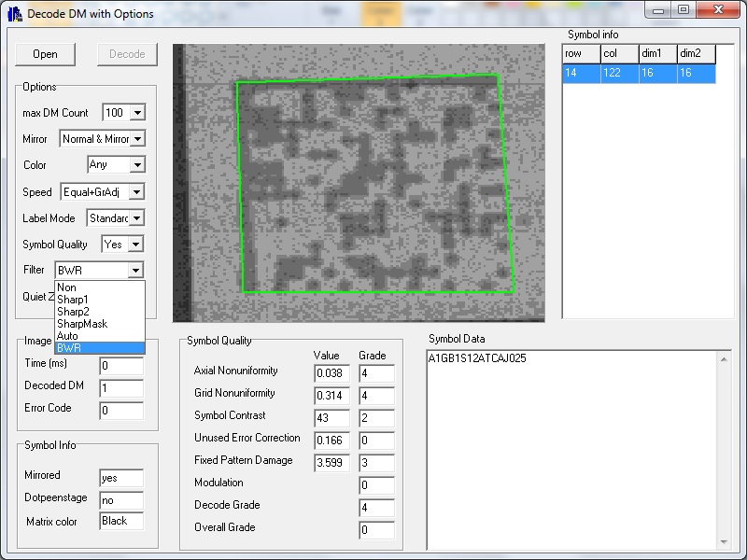Viewport: 747px width, 560px height.
Task: Click the dim2 column header
Action: tap(697, 54)
